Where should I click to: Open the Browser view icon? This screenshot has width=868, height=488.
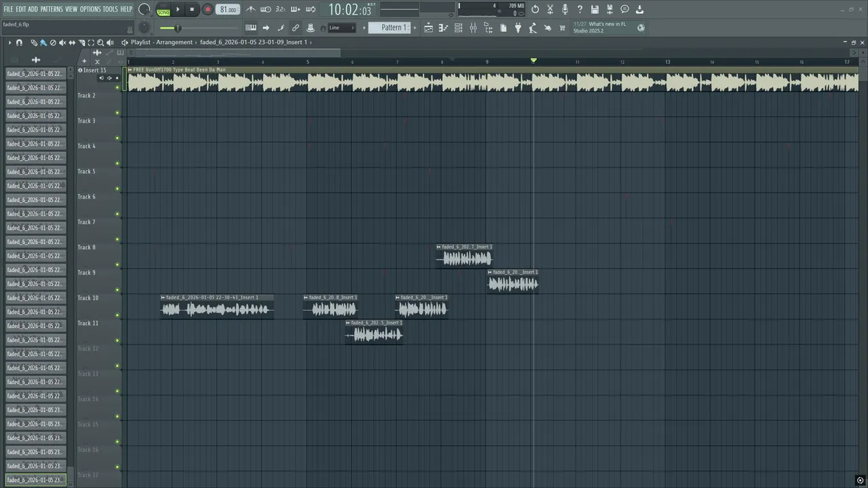[x=488, y=28]
